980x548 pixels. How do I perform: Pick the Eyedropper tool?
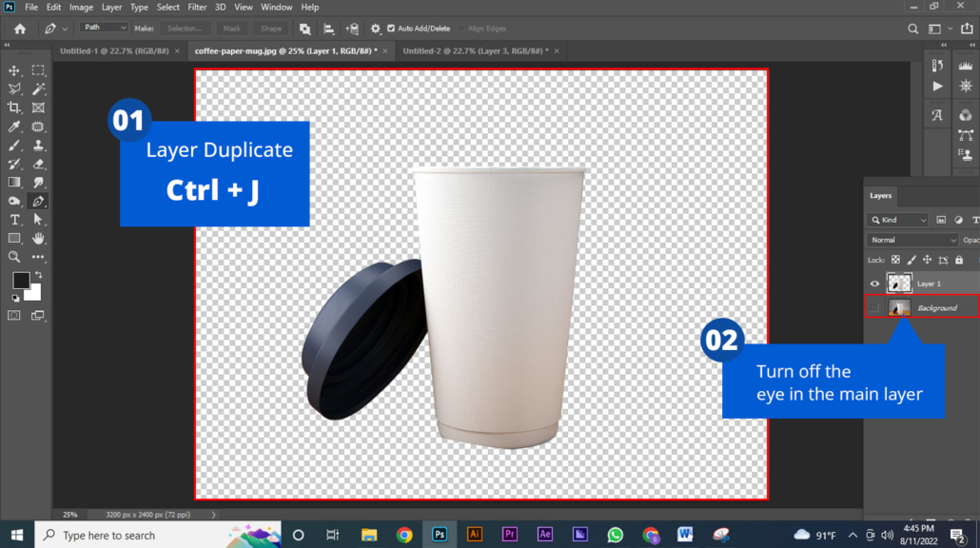point(14,127)
